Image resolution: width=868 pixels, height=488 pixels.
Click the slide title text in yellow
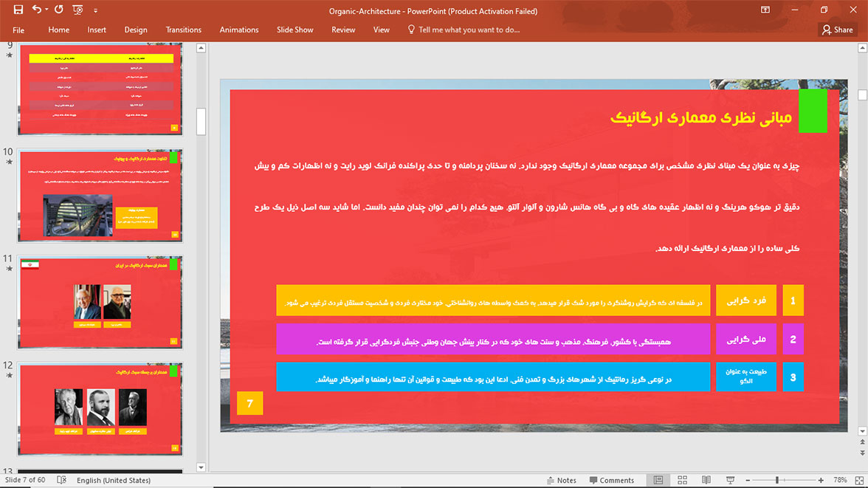click(701, 117)
